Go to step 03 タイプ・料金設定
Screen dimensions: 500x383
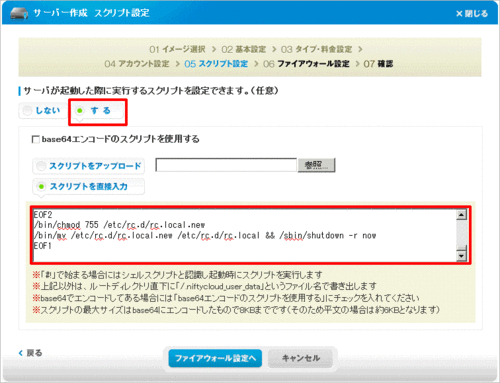click(316, 49)
